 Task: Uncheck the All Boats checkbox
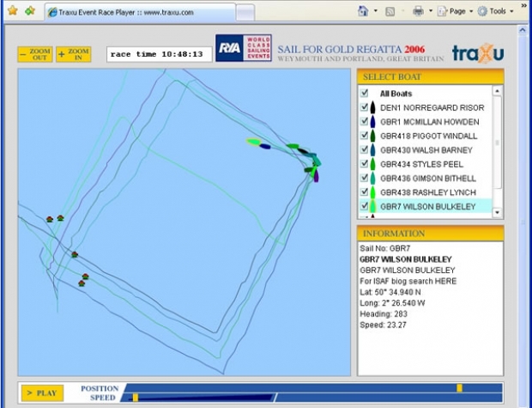coord(365,93)
